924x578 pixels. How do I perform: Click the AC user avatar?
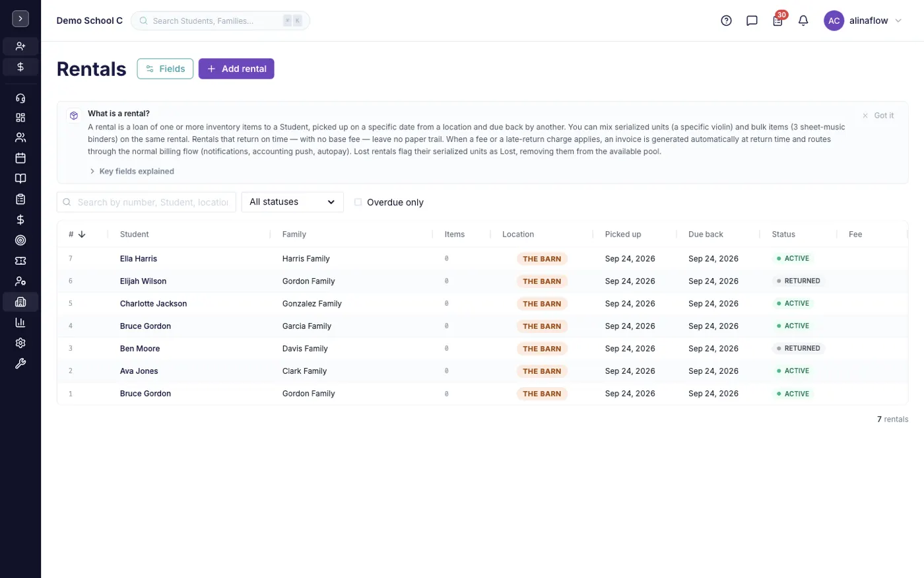834,20
